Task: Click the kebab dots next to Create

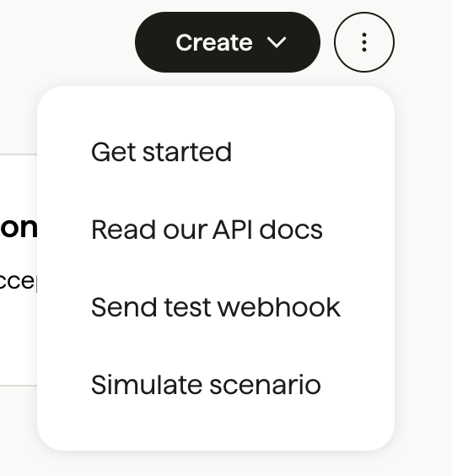Action: click(x=364, y=42)
